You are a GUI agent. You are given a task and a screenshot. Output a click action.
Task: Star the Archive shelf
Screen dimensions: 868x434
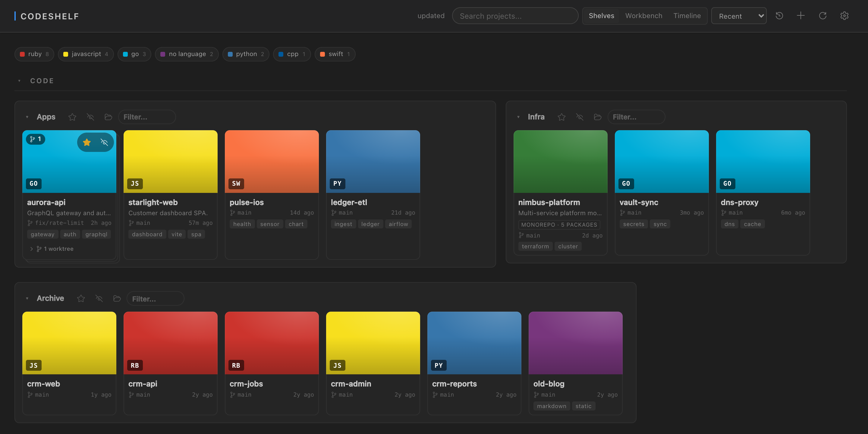81,299
